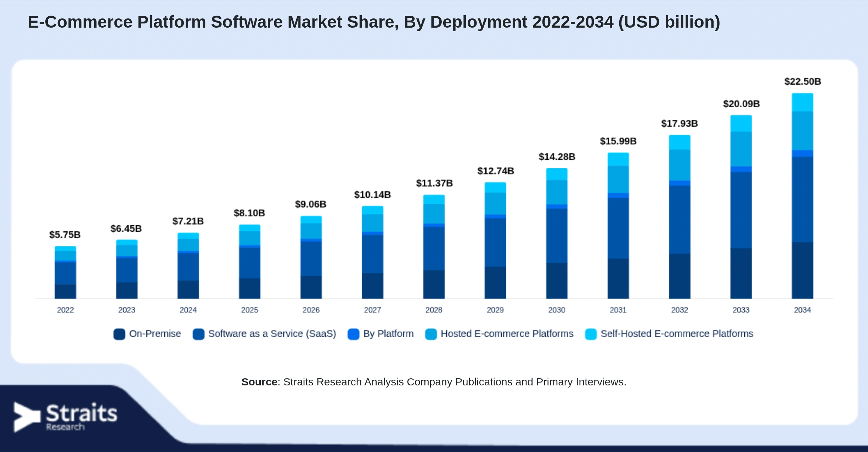Click the Source attribution text line

click(x=434, y=382)
